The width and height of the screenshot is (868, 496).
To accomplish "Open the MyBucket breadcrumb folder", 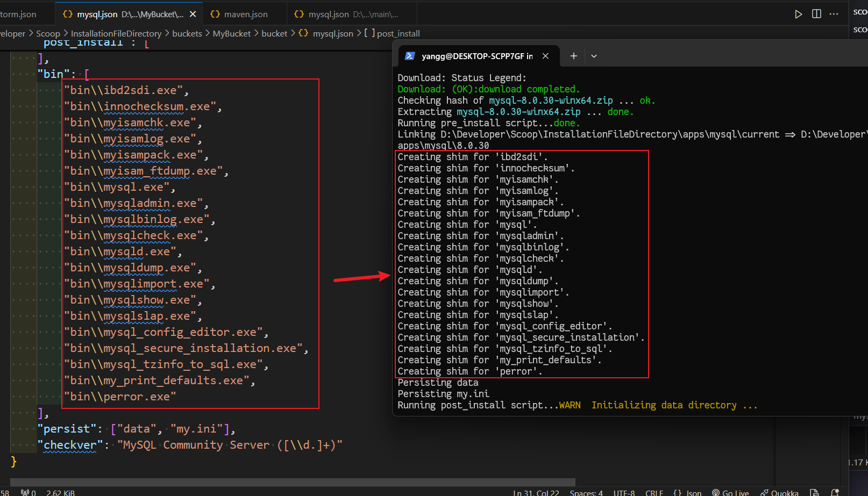I will pos(232,33).
